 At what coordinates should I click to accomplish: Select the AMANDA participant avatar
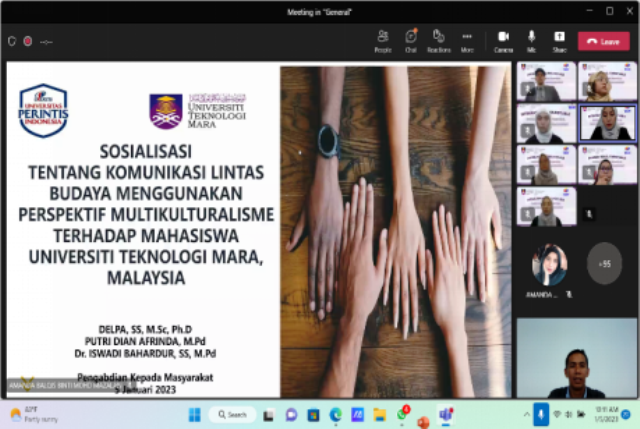click(549, 265)
